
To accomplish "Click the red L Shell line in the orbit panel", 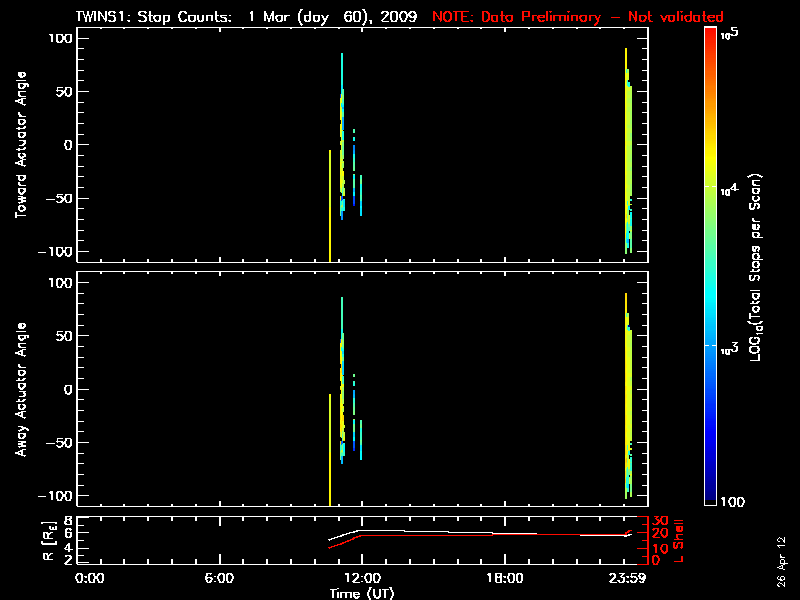I will point(560,535).
